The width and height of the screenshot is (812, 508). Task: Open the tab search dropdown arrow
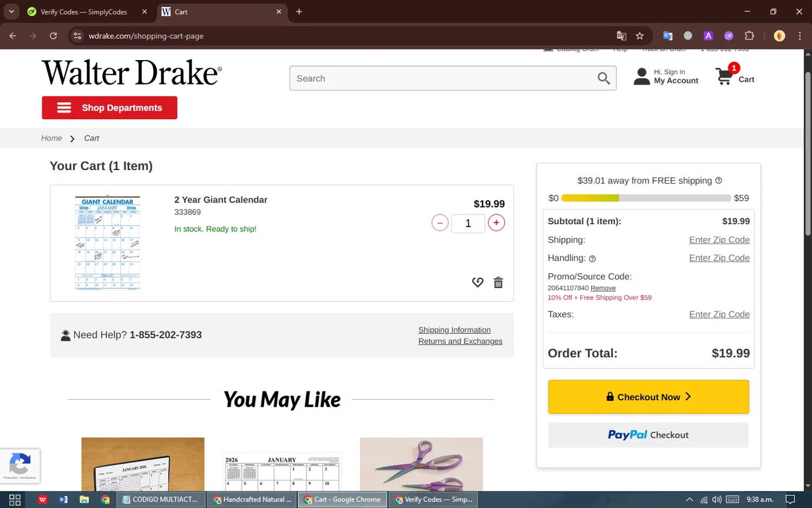coord(11,12)
